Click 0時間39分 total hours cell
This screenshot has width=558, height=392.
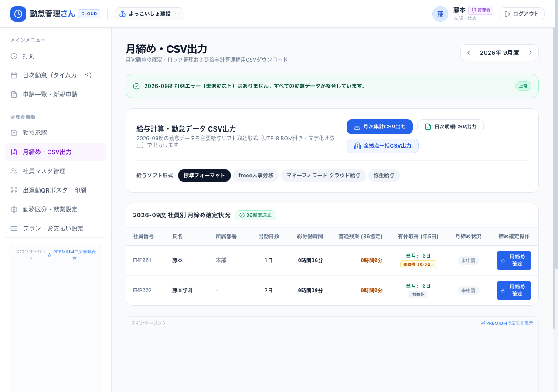click(310, 291)
